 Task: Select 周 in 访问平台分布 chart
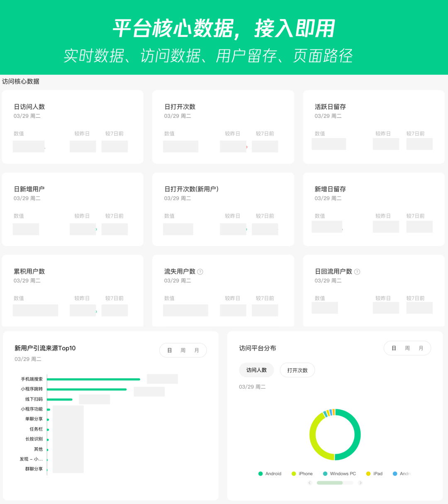tap(407, 348)
